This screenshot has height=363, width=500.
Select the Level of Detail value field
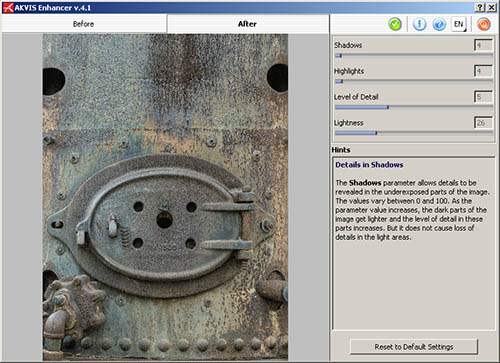pyautogui.click(x=483, y=97)
